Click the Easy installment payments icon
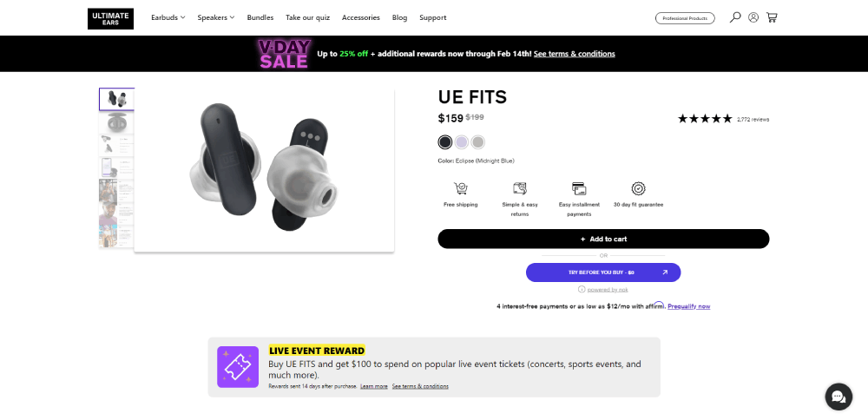Screen dimensions: 868x420 point(579,188)
